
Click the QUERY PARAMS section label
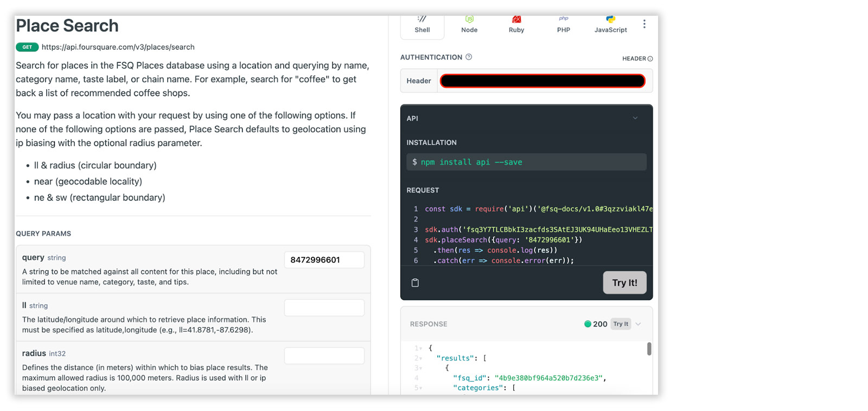tap(43, 234)
